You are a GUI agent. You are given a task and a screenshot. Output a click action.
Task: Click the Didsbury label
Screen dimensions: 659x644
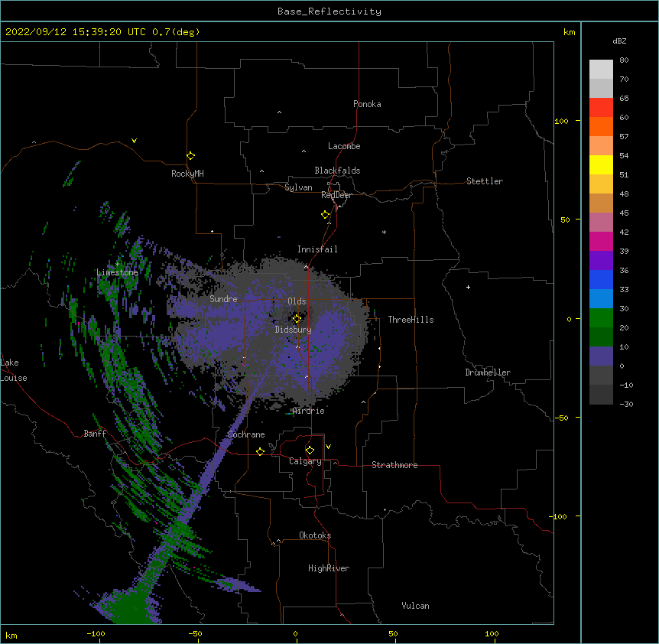[293, 330]
